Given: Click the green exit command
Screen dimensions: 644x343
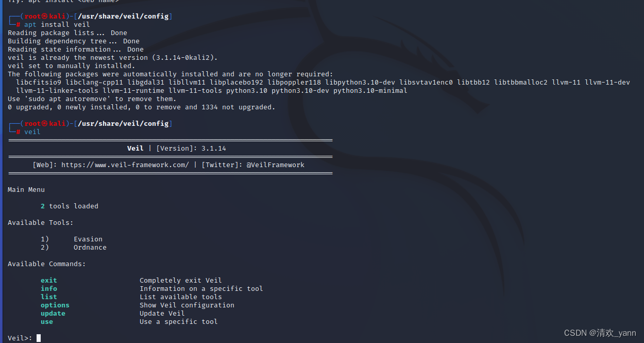Looking at the screenshot, I should (49, 281).
